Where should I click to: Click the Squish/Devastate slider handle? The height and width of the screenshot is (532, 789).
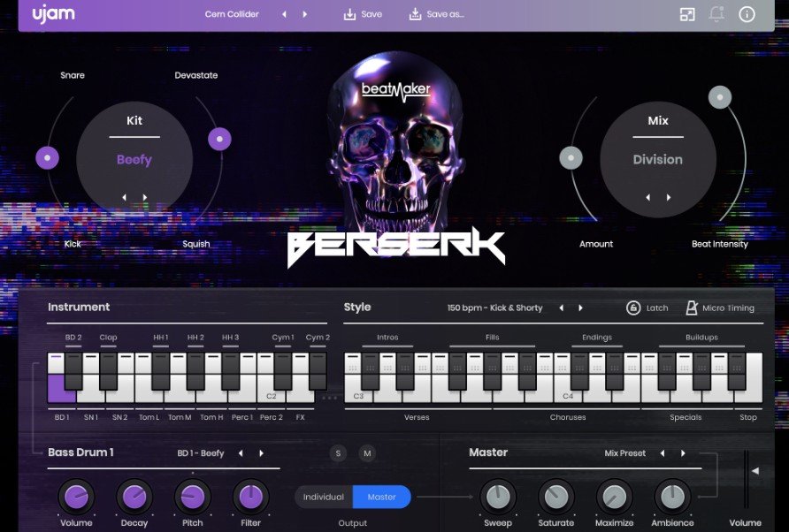pos(220,139)
